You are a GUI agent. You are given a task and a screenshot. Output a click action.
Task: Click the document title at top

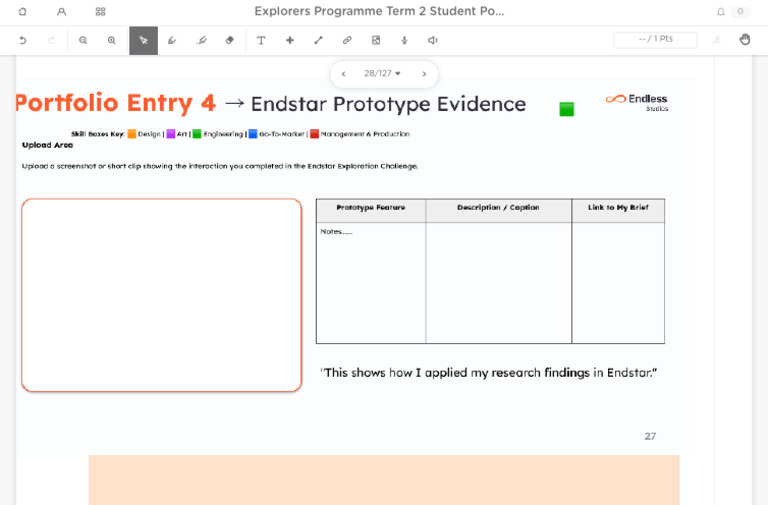pyautogui.click(x=379, y=11)
